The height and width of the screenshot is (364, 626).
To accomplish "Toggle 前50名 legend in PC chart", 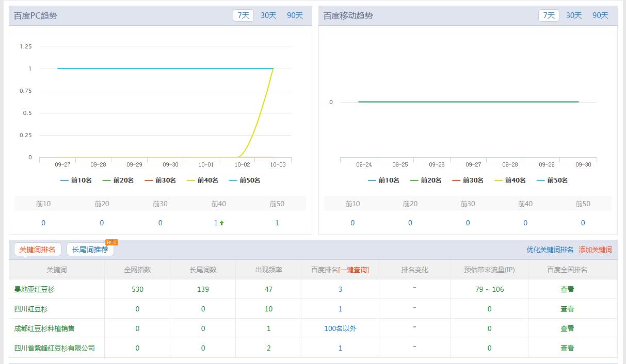I will (245, 180).
